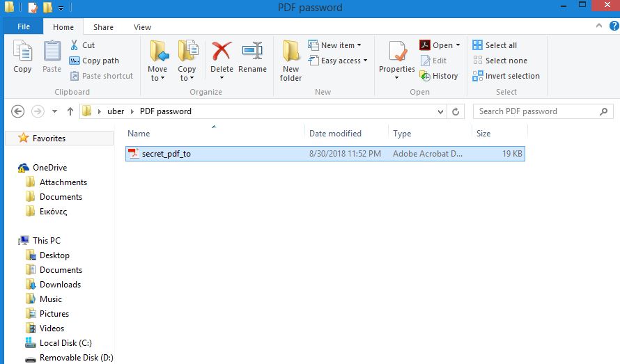The width and height of the screenshot is (620, 364).
Task: Expand address bar previous locations dropdown
Action: pyautogui.click(x=440, y=112)
